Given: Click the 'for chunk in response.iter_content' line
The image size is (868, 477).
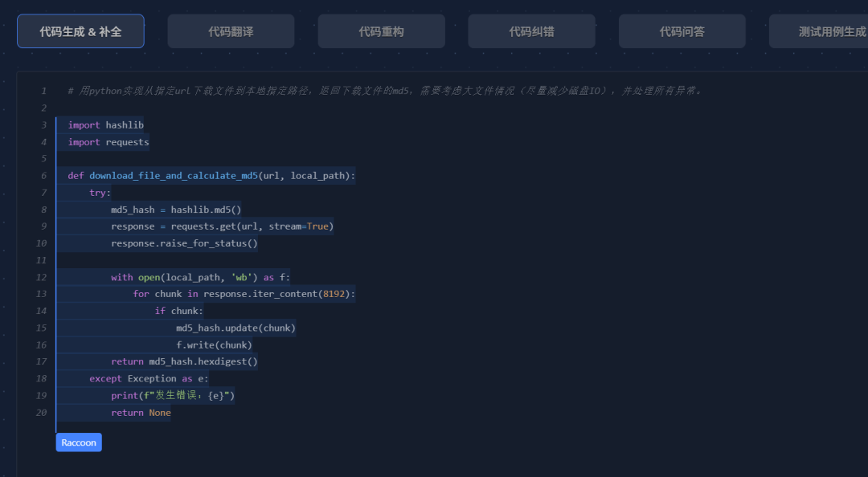Looking at the screenshot, I should click(x=244, y=294).
